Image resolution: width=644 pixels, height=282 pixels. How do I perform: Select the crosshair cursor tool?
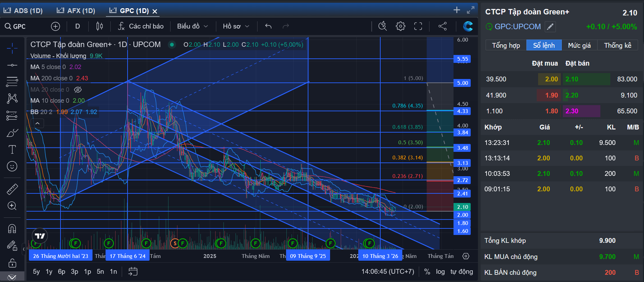(x=12, y=48)
